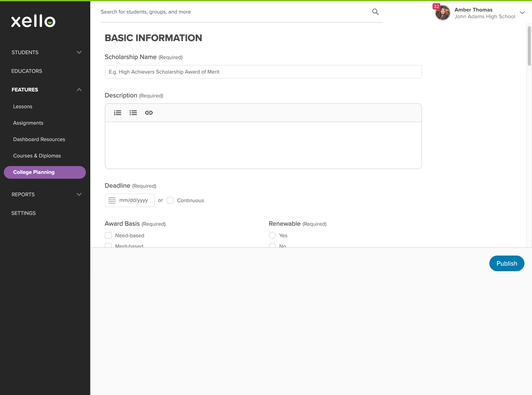Image resolution: width=532 pixels, height=395 pixels.
Task: Insert a bulleted list in Description
Action: 133,113
